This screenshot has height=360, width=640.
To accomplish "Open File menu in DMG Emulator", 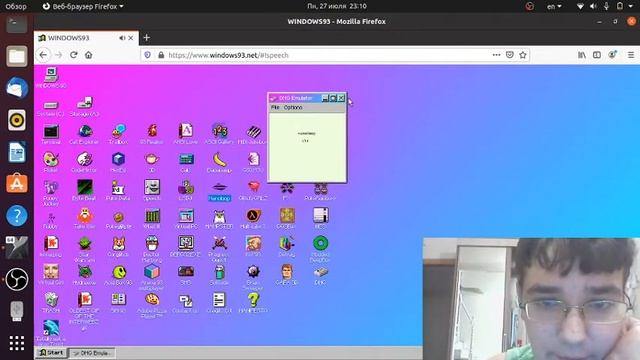I will pyautogui.click(x=275, y=107).
